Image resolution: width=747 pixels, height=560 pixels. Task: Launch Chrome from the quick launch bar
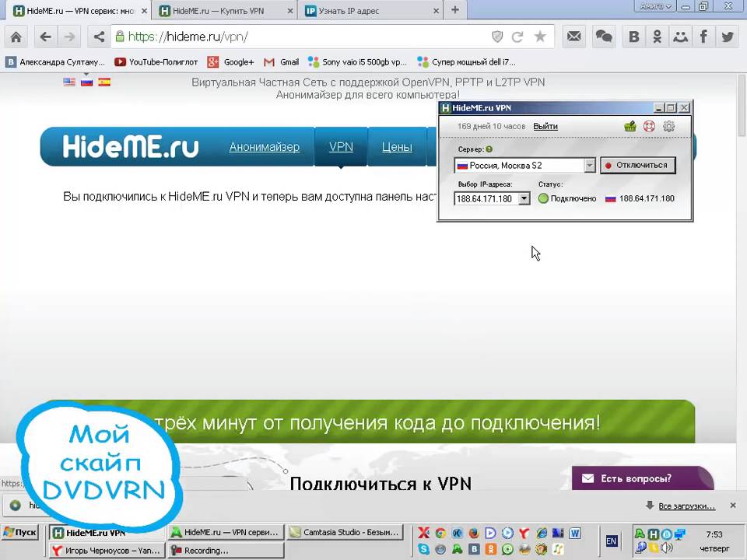click(x=440, y=533)
